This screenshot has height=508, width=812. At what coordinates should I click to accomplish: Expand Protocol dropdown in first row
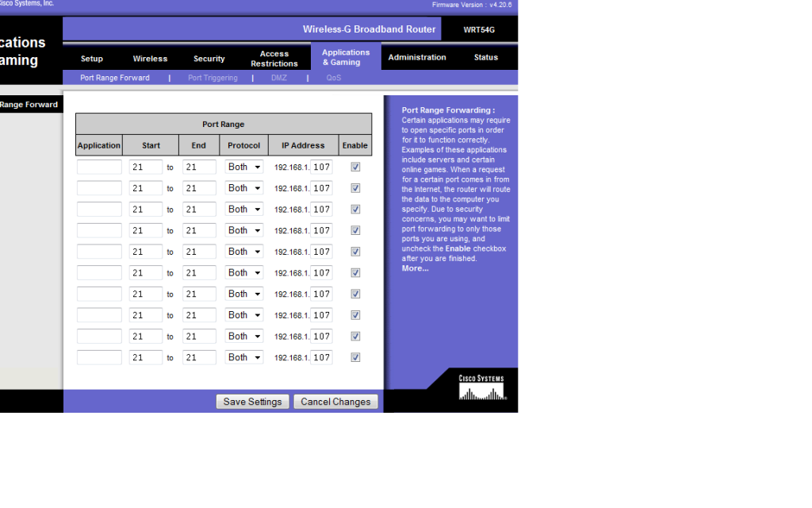[244, 167]
